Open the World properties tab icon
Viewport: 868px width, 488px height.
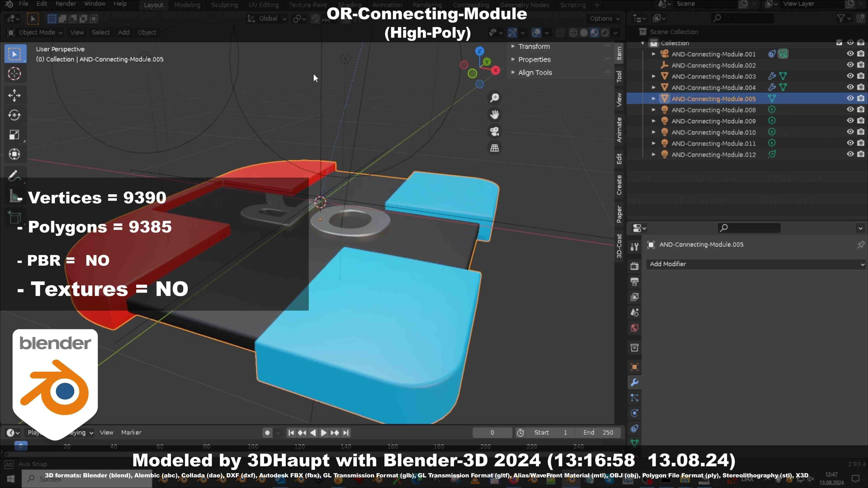coord(634,328)
